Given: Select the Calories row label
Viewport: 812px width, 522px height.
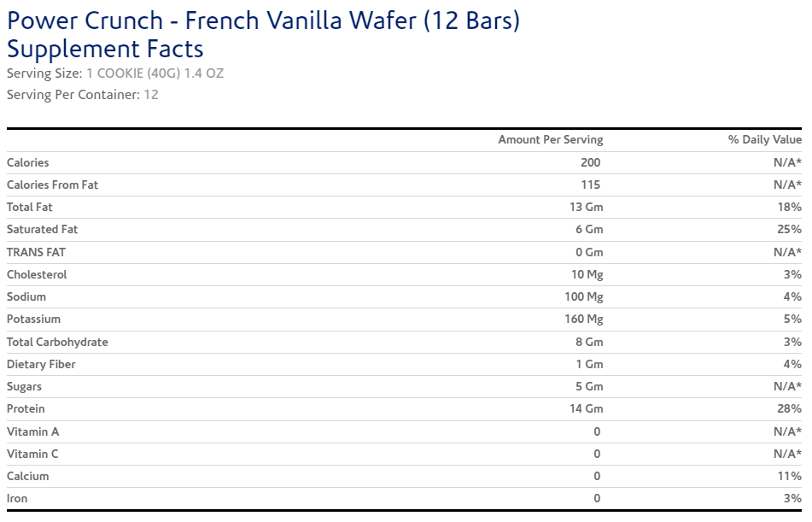Looking at the screenshot, I should (x=28, y=162).
